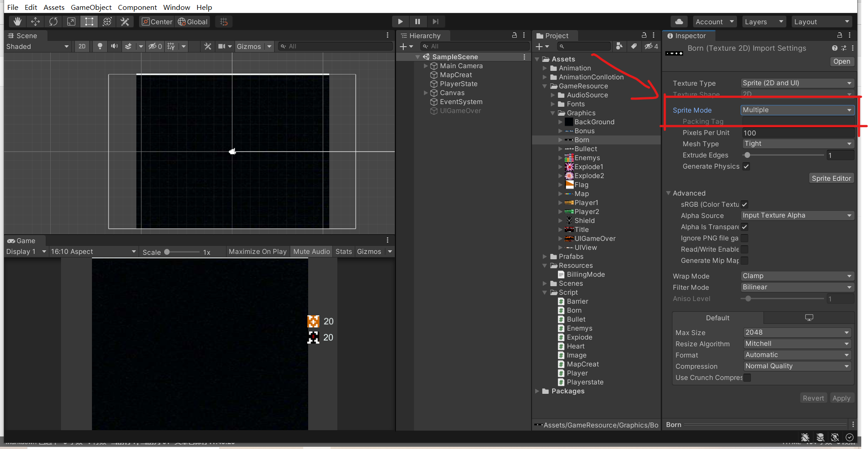Open Shaded draw mode dropdown
The height and width of the screenshot is (449, 868).
point(38,46)
